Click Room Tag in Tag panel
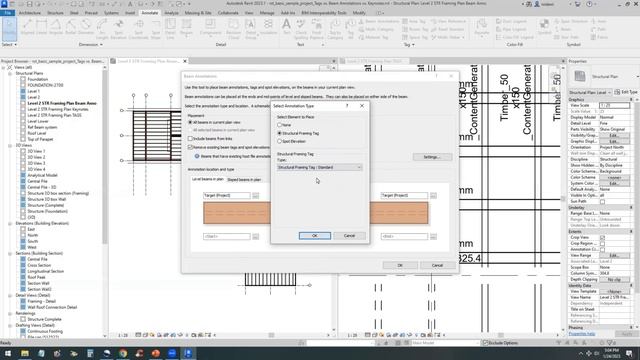This screenshot has width=640, height=360. [x=416, y=29]
